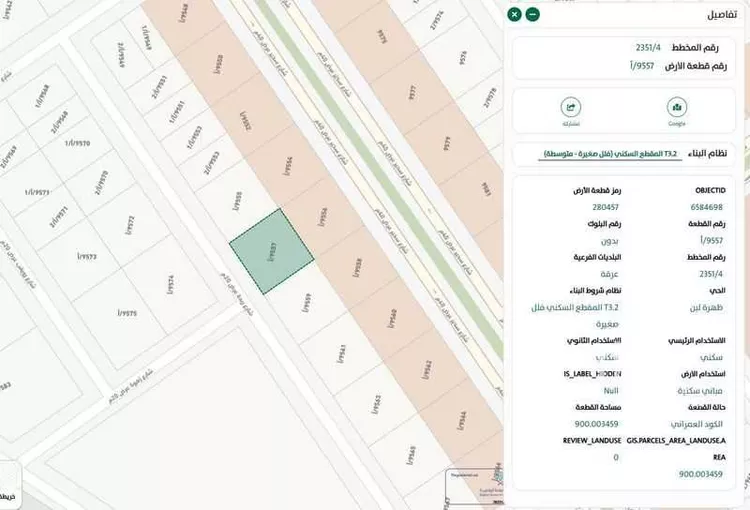Click the parcel status value الكود العمراني
Image resolution: width=750 pixels, height=510 pixels.
(x=696, y=424)
